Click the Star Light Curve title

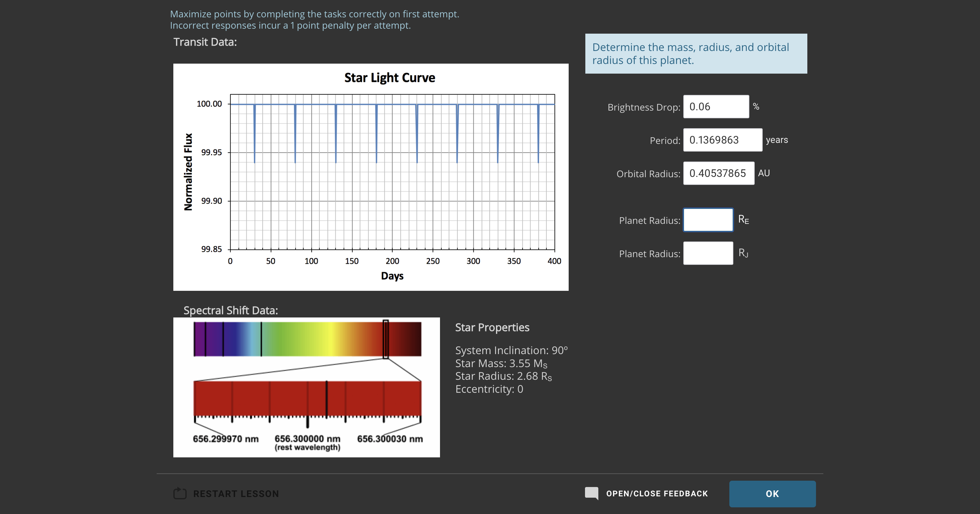pos(389,78)
